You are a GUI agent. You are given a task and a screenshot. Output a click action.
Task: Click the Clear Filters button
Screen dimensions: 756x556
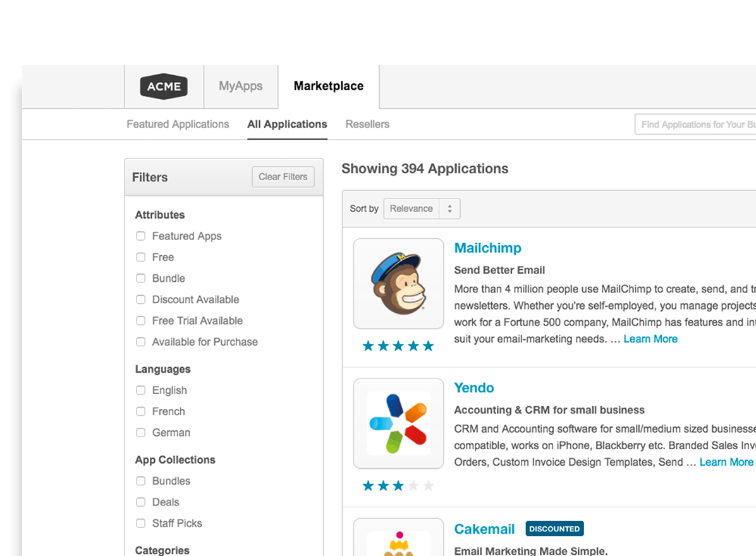coord(283,177)
